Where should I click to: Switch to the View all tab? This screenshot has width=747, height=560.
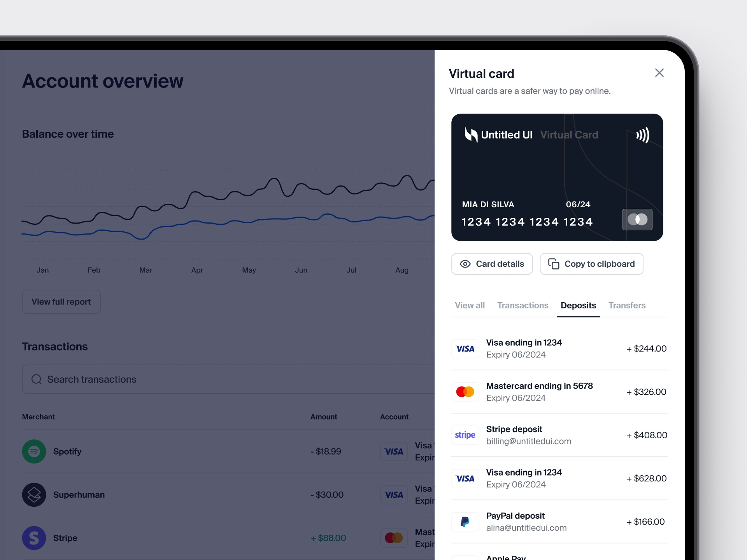[470, 306]
